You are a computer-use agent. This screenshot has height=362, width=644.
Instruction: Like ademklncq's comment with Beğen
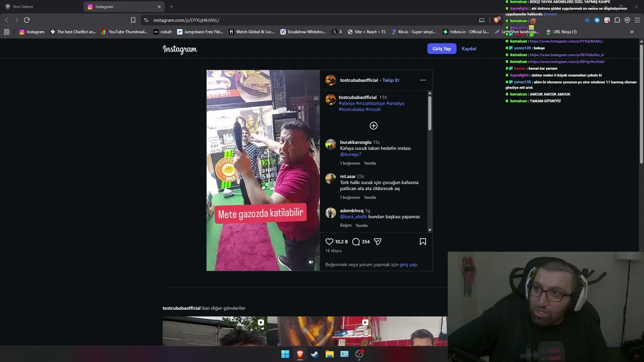[346, 225]
